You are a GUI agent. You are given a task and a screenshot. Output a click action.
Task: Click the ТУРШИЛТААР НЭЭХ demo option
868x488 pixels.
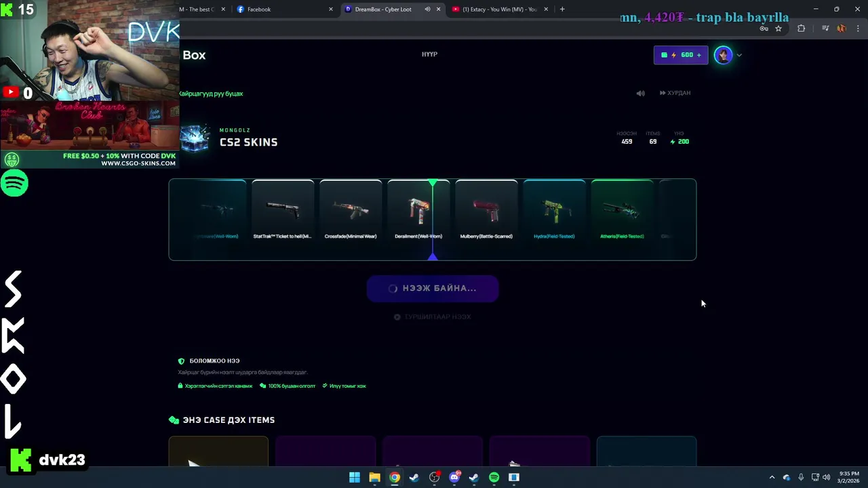(433, 317)
